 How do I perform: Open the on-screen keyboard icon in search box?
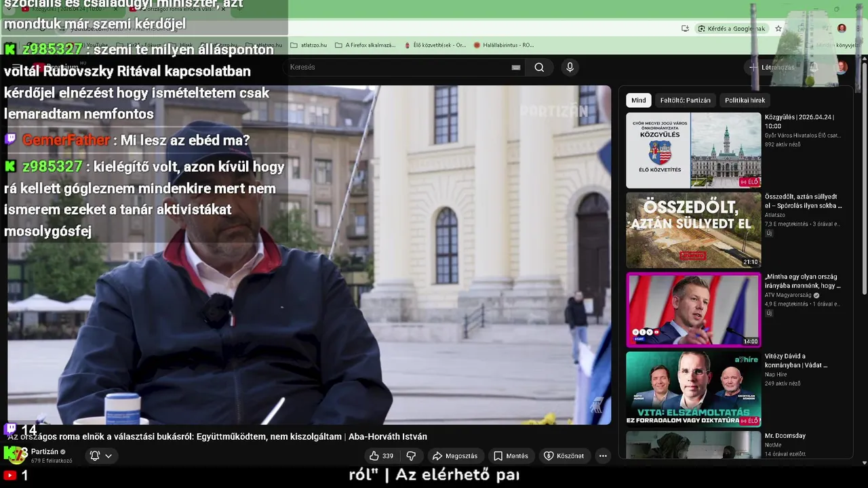click(x=516, y=67)
